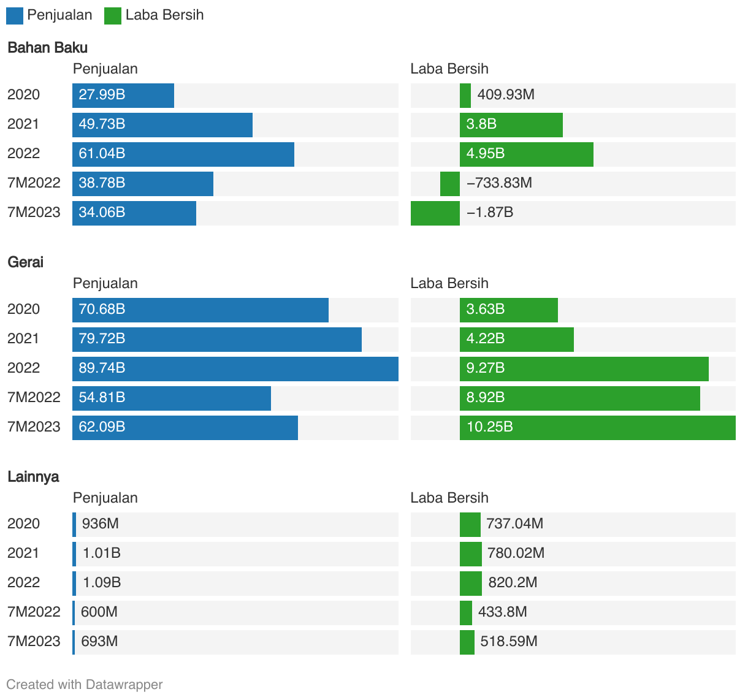Screen dimensions: 748x700
Task: Click the 70.68B Gerai sales bar
Action: [200, 310]
